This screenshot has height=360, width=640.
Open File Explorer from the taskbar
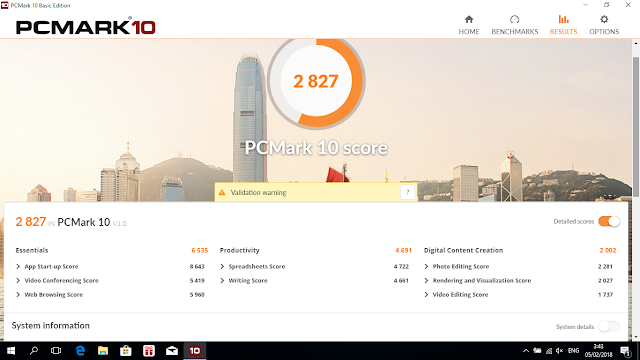pos(103,351)
